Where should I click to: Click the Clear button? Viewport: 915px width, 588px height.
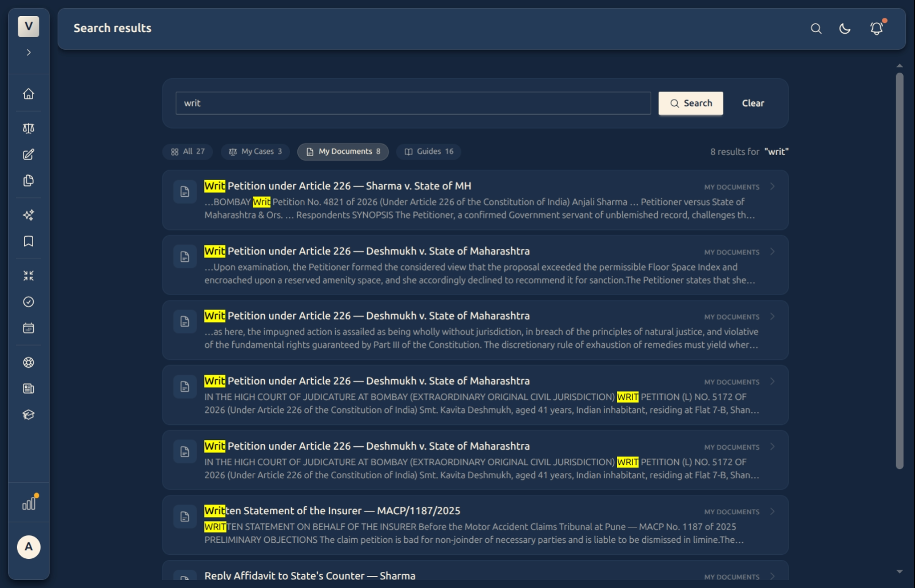(753, 104)
